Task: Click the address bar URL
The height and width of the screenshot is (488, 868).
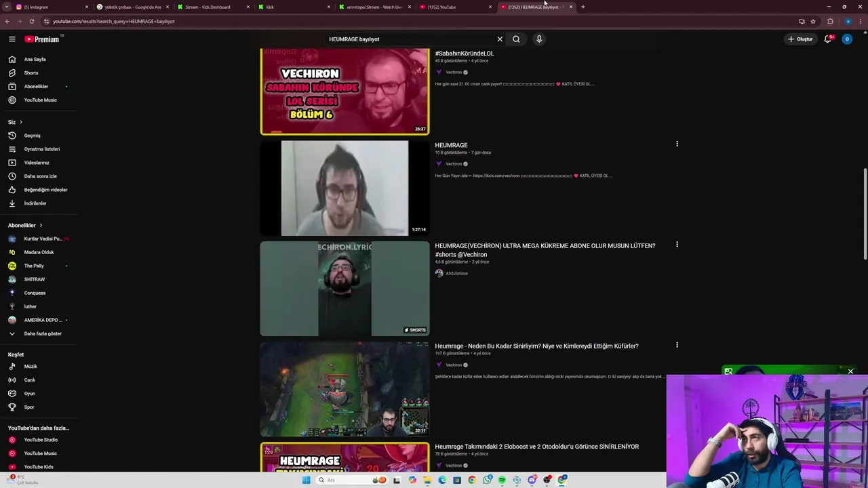Action: (113, 21)
